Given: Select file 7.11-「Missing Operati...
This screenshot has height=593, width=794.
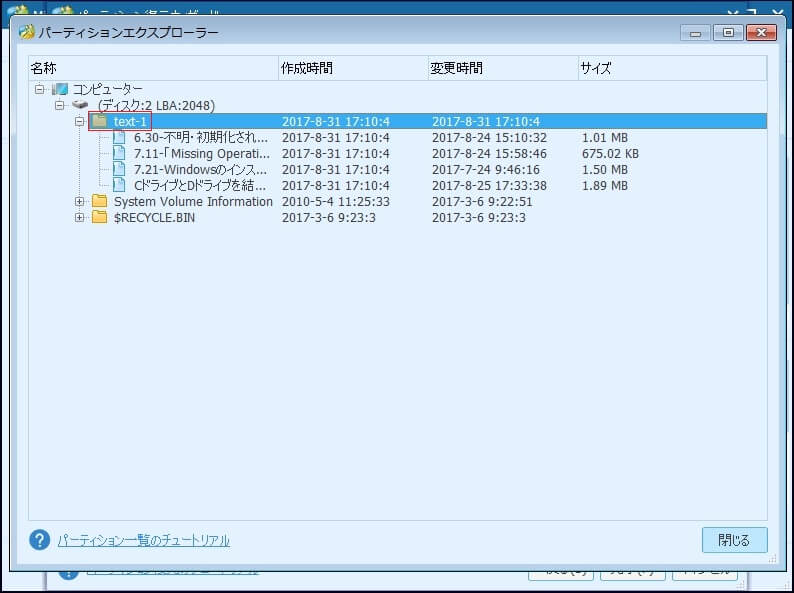Looking at the screenshot, I should (202, 153).
